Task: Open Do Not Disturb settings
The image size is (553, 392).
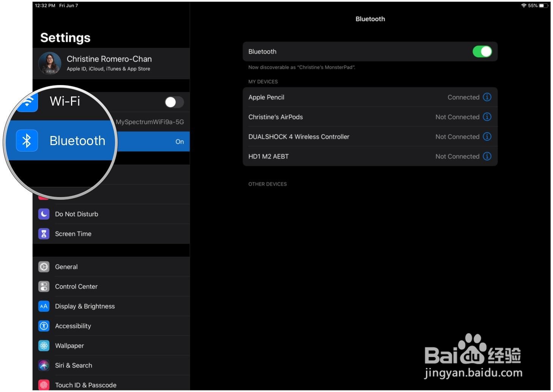Action: tap(111, 214)
